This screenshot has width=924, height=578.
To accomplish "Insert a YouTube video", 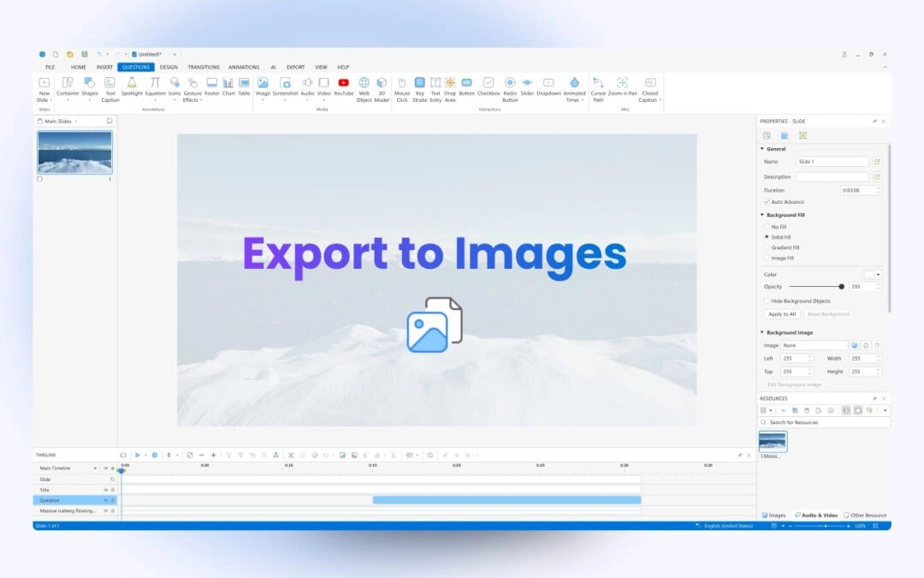I will click(343, 86).
